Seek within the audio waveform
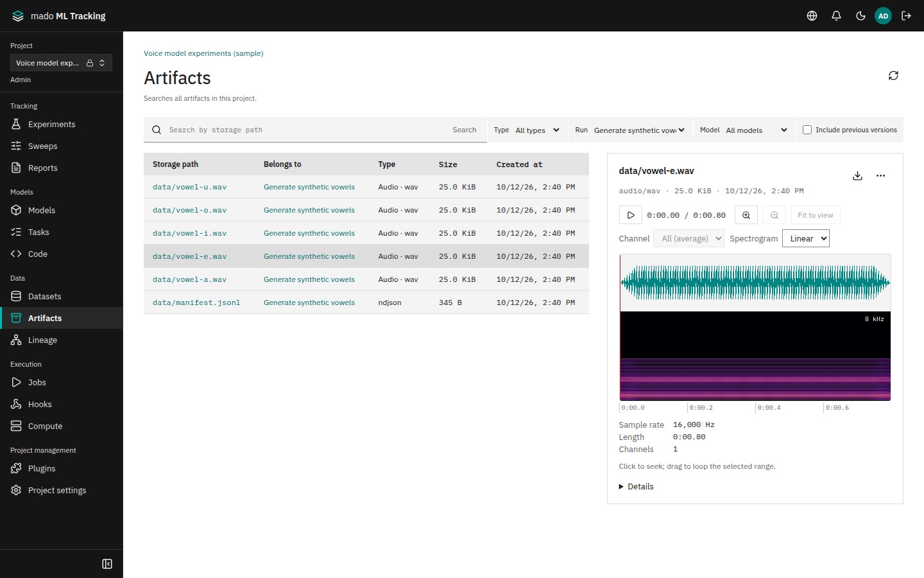The height and width of the screenshot is (578, 924). pyautogui.click(x=755, y=283)
